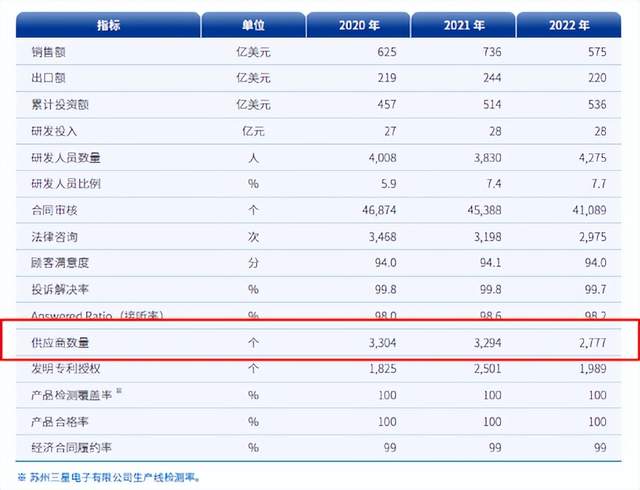Click the 2,501 patent grants value
The height and width of the screenshot is (490, 640).
coord(487,369)
